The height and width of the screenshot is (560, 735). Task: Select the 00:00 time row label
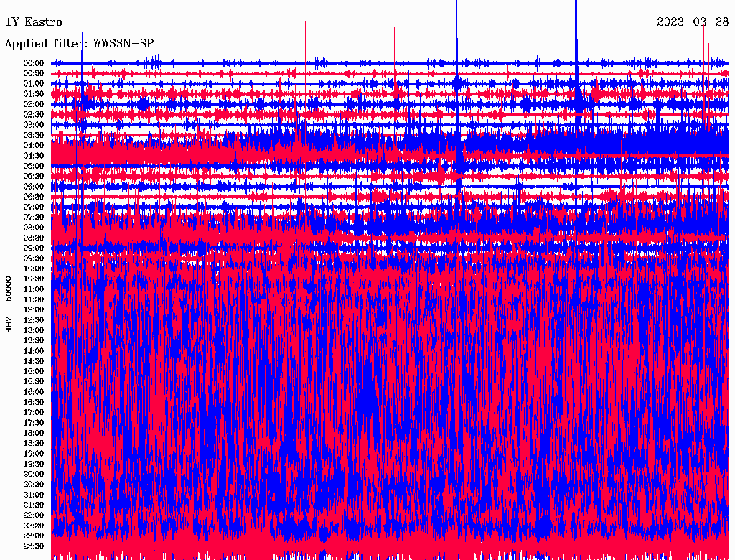pyautogui.click(x=34, y=63)
